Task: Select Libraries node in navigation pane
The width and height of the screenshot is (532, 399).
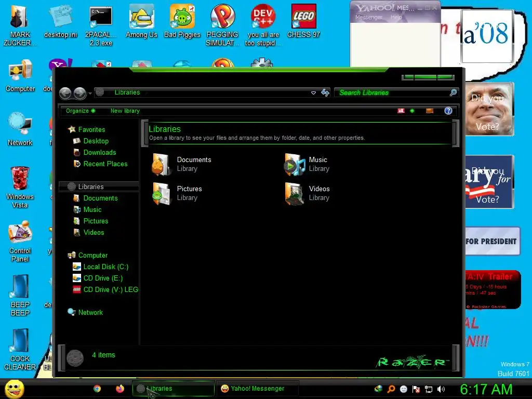Action: tap(99, 187)
